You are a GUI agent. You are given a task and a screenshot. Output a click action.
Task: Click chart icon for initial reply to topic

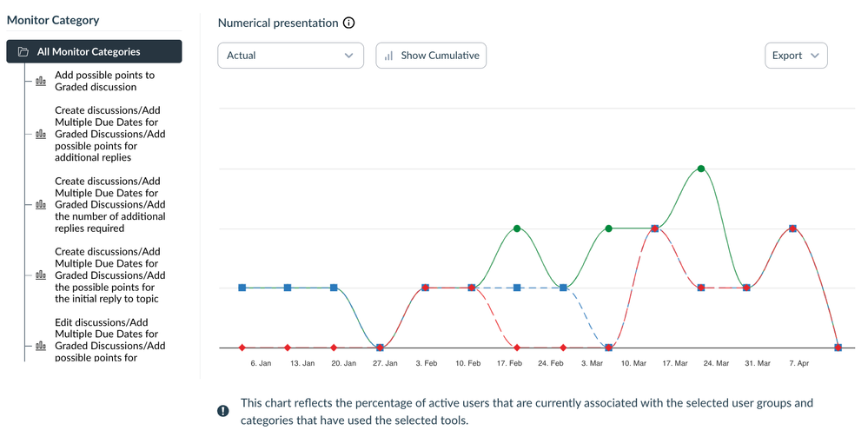tap(40, 275)
